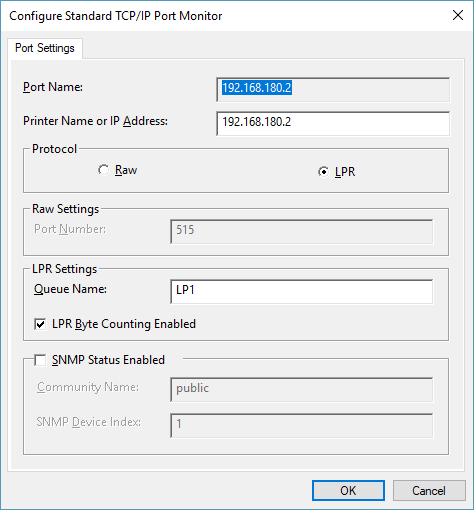The image size is (474, 510).
Task: Uncheck LPR Byte Counting Enabled
Action: pyautogui.click(x=40, y=324)
